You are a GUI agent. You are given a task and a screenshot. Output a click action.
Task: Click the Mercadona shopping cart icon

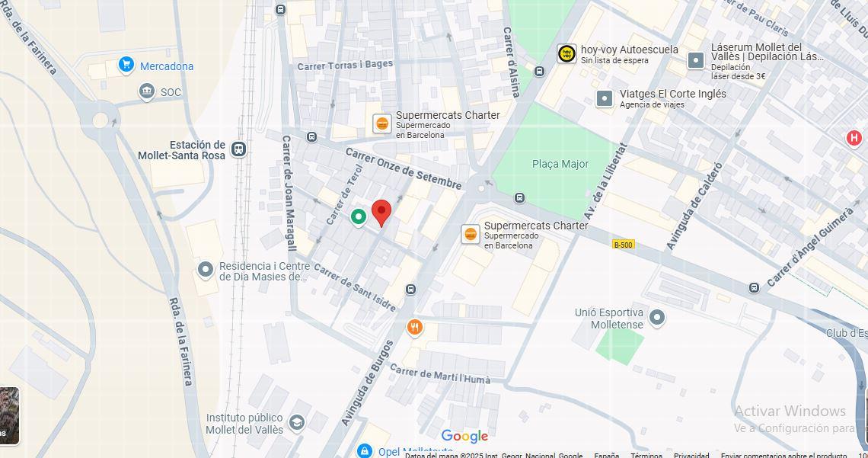point(126,65)
